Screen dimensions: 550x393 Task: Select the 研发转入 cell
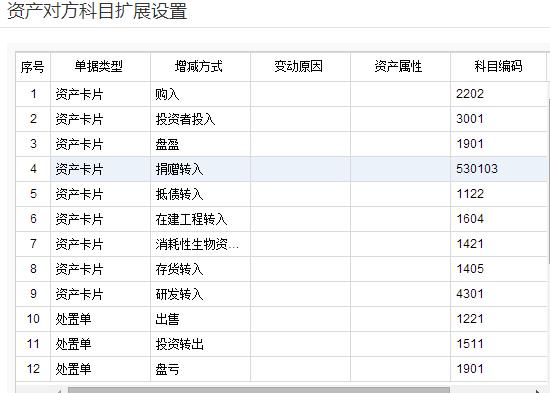[200, 294]
